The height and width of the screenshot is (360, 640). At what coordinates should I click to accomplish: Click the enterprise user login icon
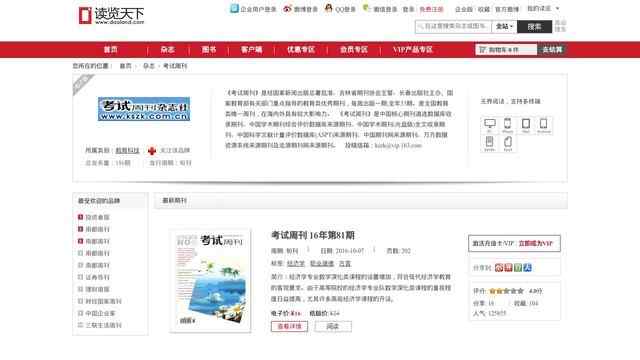234,9
